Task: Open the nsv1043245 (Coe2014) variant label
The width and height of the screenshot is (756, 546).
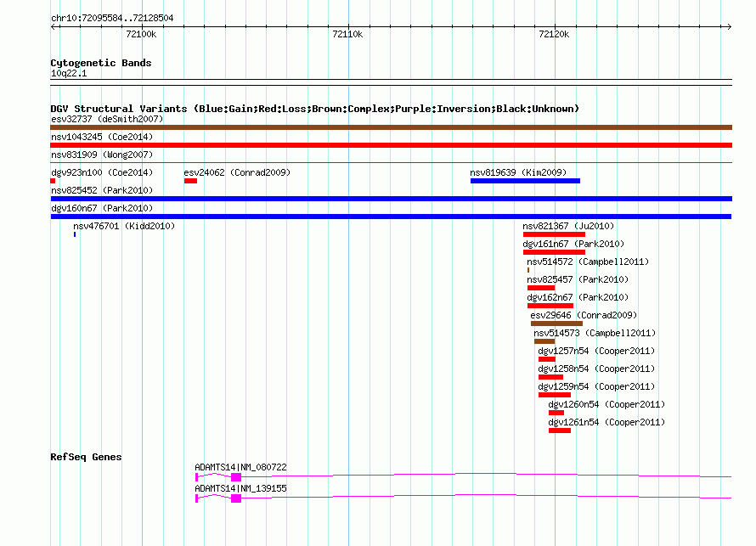Action: (x=102, y=137)
